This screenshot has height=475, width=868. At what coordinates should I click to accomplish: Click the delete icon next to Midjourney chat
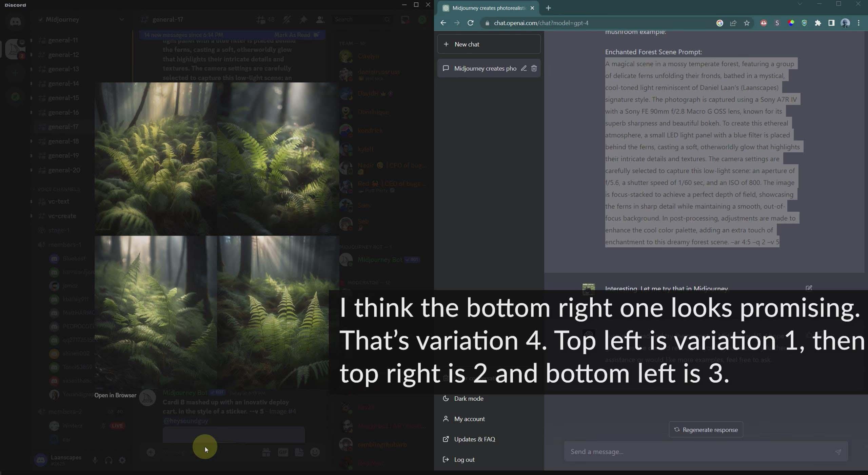534,69
